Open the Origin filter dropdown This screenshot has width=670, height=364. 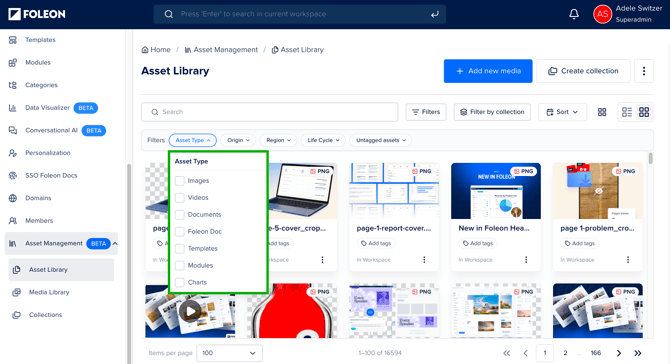[x=238, y=140]
